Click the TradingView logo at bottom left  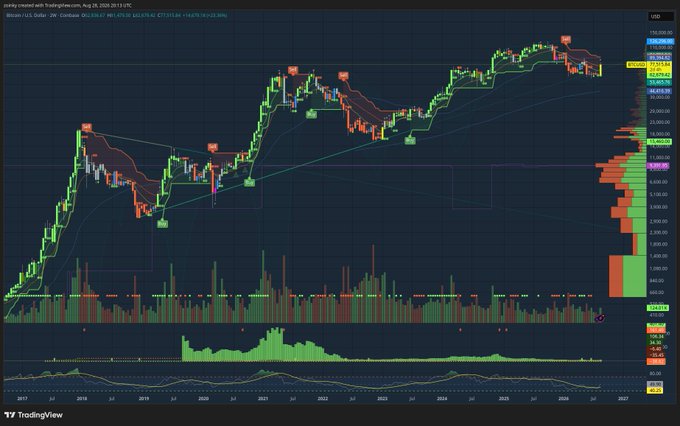[x=33, y=415]
